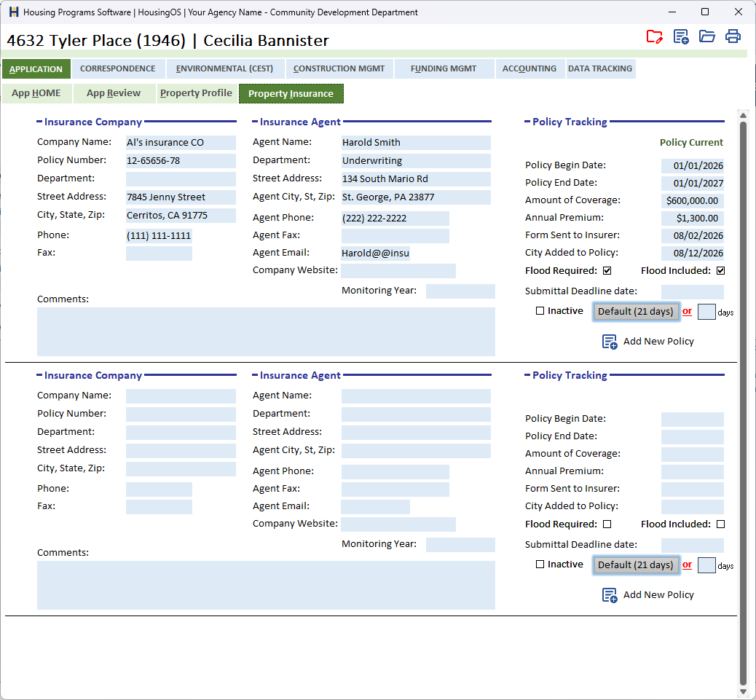This screenshot has width=756, height=700.
Task: Click first policy Company Website field
Action: click(x=398, y=271)
